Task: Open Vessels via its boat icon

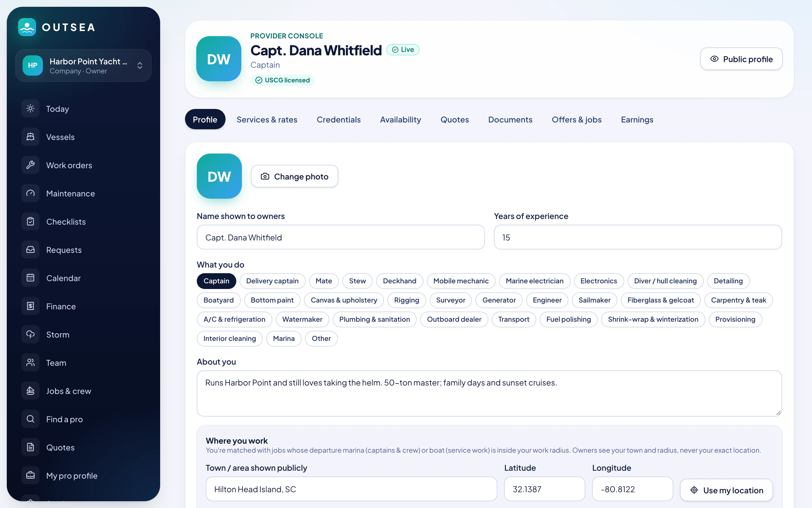Action: (30, 137)
